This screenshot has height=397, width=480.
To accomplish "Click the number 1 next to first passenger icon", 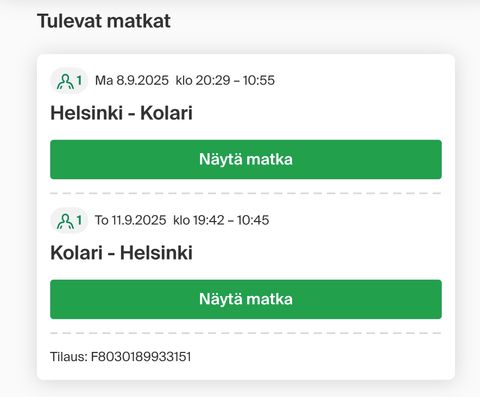I will (x=79, y=81).
